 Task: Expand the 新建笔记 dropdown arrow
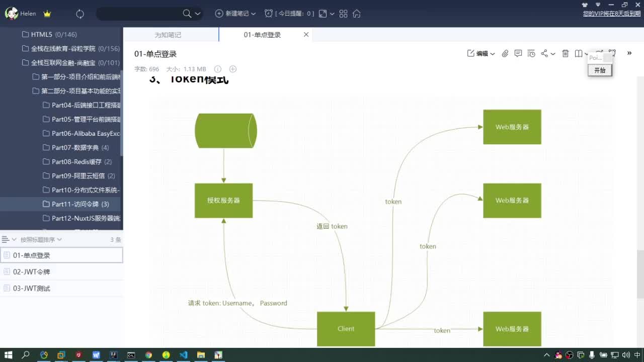pyautogui.click(x=253, y=14)
